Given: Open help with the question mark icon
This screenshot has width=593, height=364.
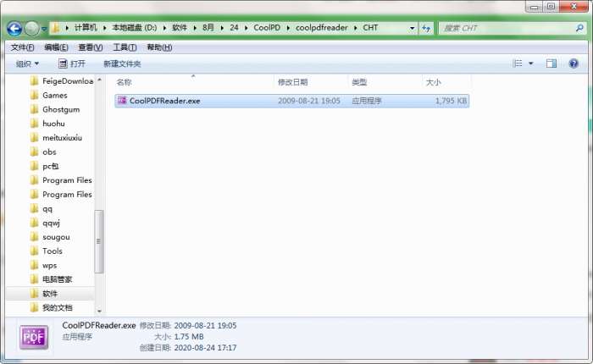Looking at the screenshot, I should pyautogui.click(x=574, y=63).
